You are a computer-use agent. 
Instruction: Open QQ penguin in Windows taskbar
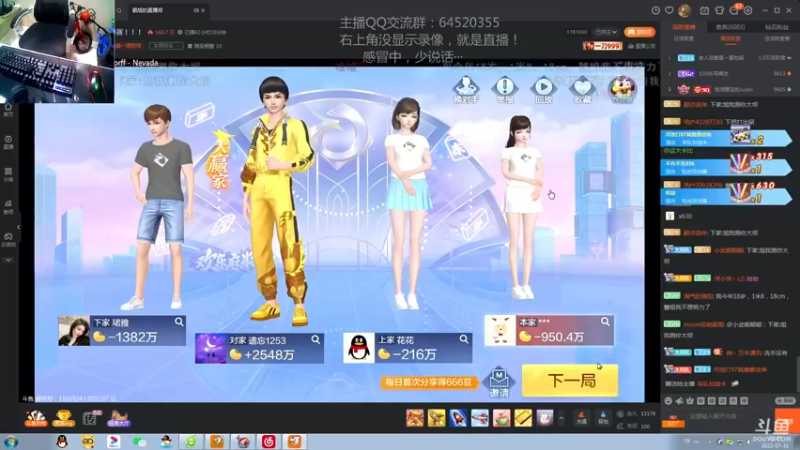coord(62,442)
